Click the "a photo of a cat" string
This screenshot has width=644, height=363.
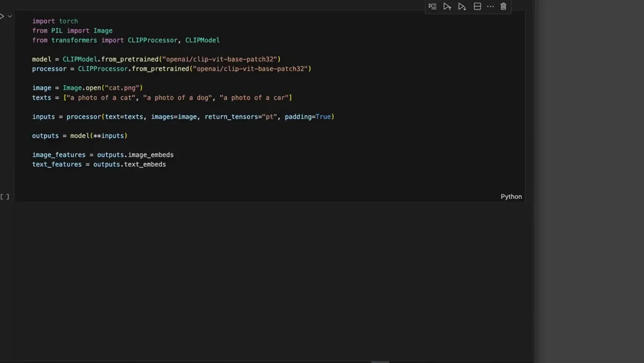click(x=101, y=98)
